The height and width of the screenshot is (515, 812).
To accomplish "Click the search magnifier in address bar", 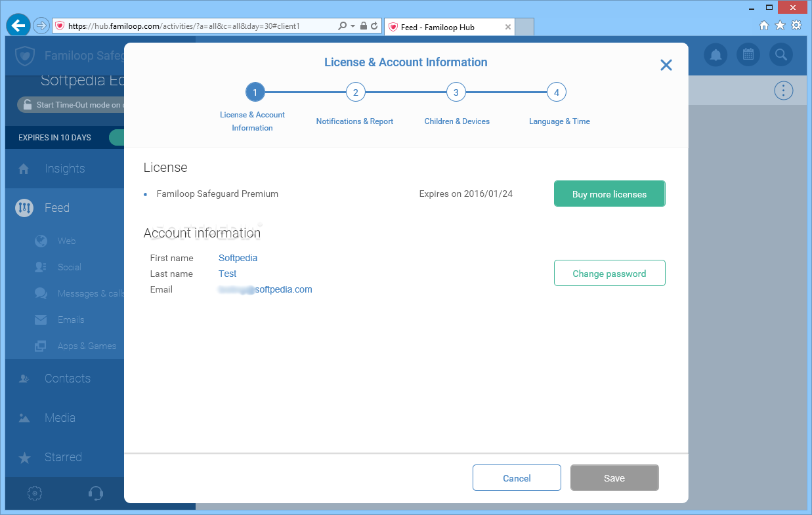I will [x=342, y=26].
